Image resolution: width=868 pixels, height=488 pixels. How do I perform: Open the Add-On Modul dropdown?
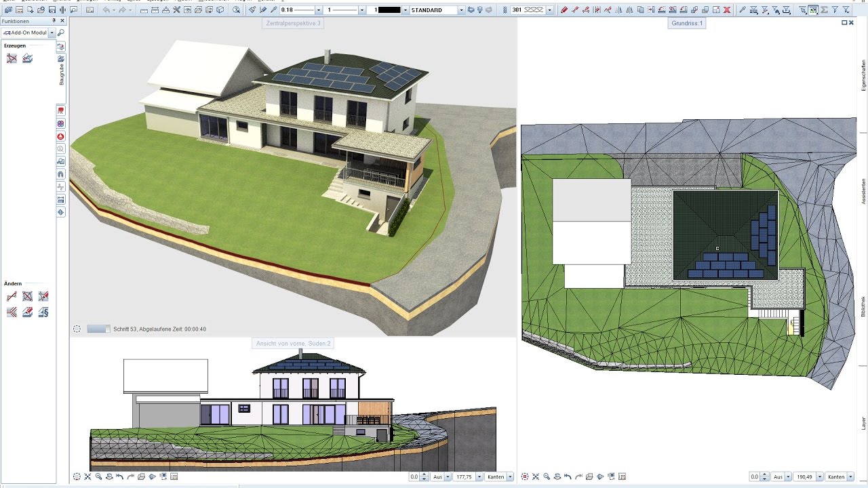[52, 33]
